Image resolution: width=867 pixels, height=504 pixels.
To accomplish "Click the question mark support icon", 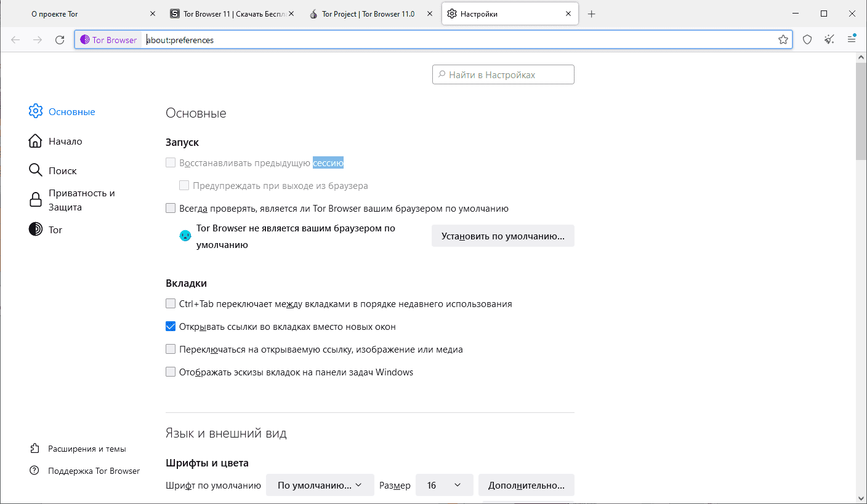I will click(x=35, y=471).
